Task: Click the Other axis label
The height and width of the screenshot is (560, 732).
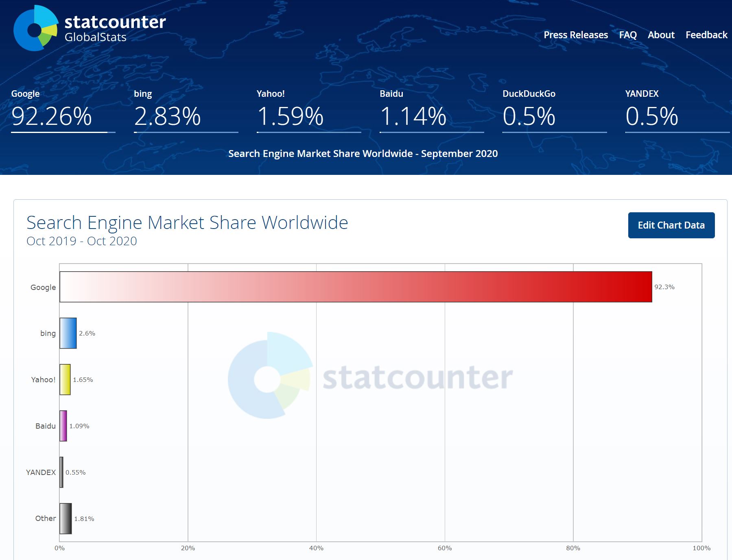Action: click(46, 518)
